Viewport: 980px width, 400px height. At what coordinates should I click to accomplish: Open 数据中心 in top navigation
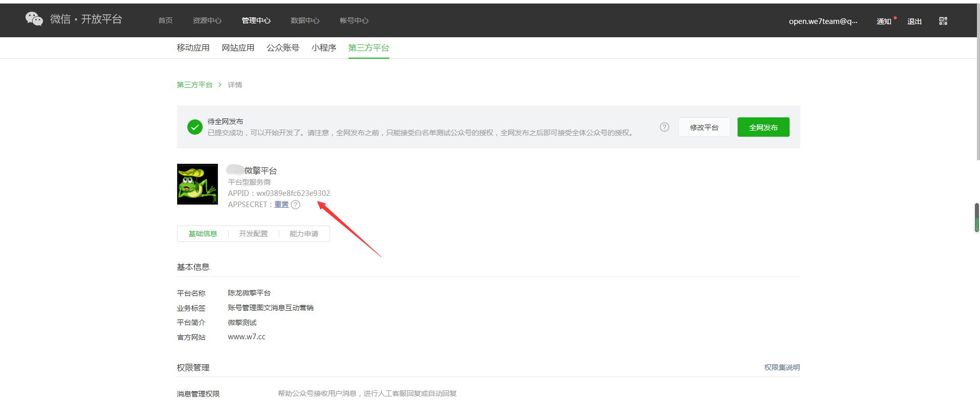(305, 20)
